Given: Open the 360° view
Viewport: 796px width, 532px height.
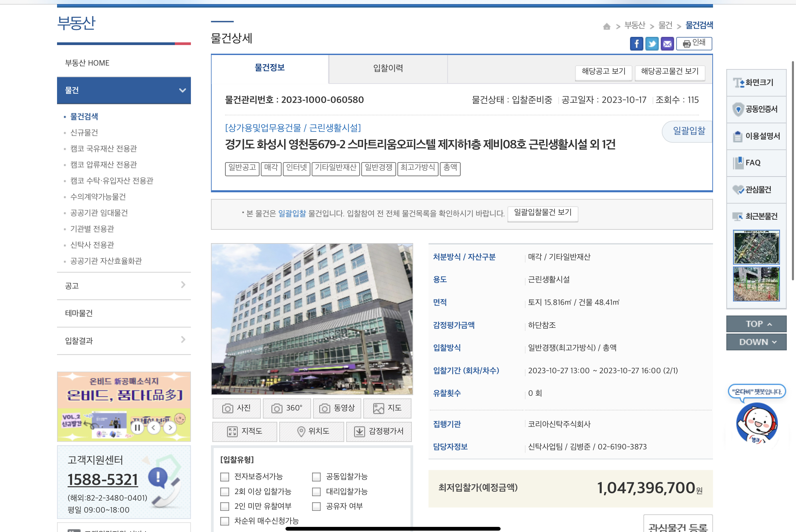Looking at the screenshot, I should coord(287,408).
